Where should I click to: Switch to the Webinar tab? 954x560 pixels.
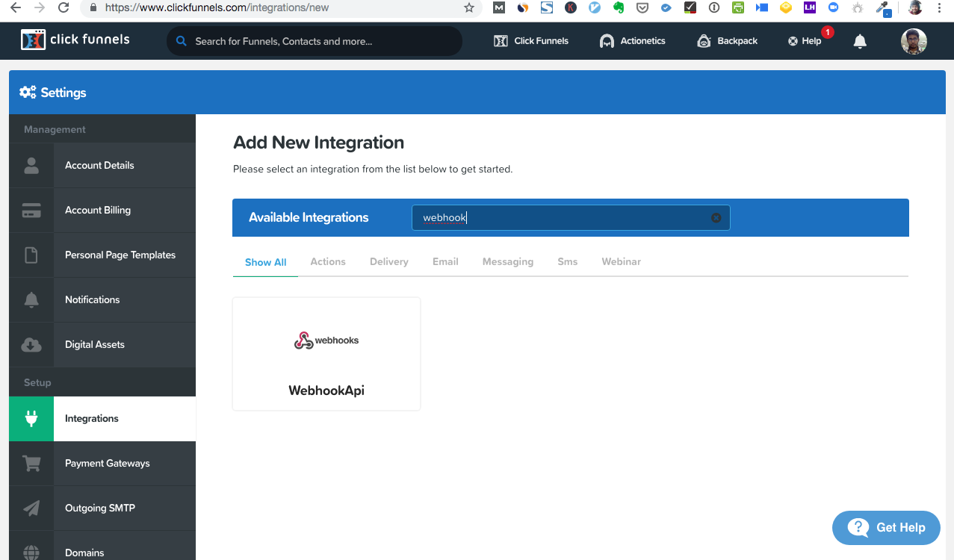pyautogui.click(x=622, y=261)
